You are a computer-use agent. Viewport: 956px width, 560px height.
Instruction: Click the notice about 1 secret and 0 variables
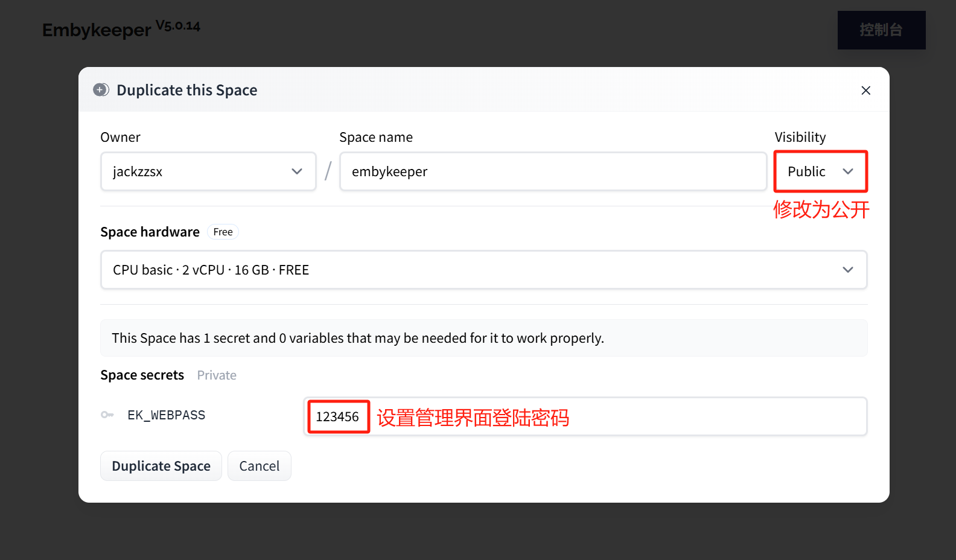point(483,338)
